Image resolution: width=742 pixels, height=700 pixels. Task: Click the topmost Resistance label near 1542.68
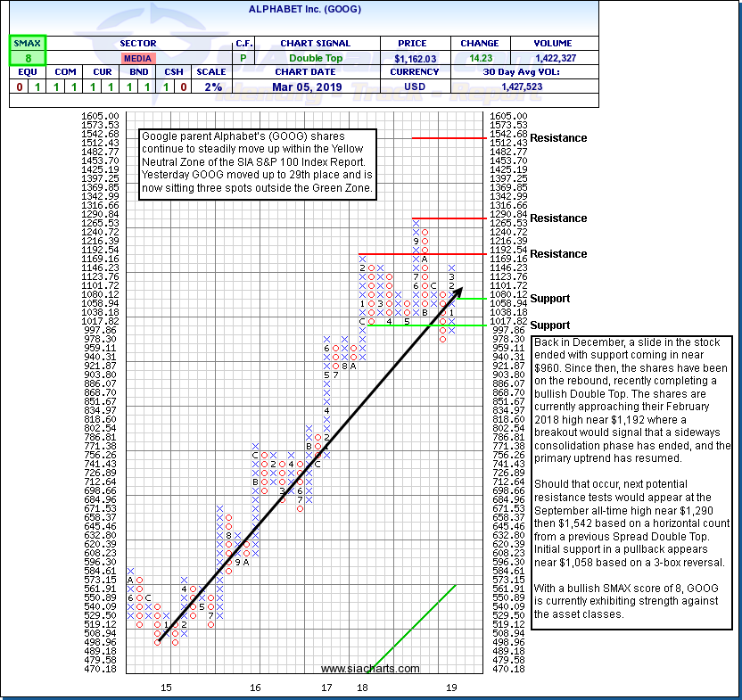point(558,138)
